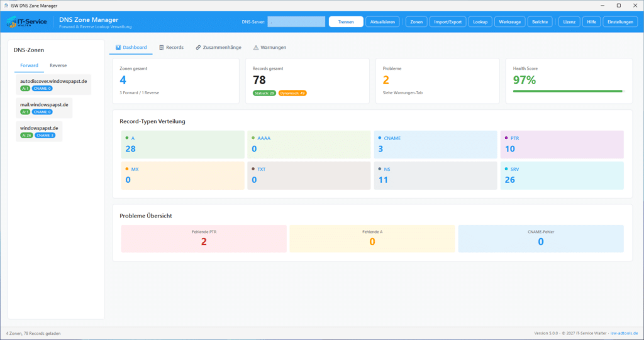Click the Dashboard tab icon
Image resolution: width=644 pixels, height=340 pixels.
[118, 48]
